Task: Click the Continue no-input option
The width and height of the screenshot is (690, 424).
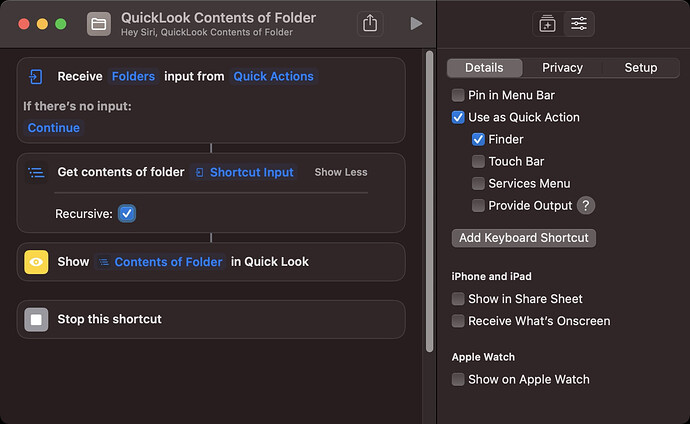Action: coord(54,128)
